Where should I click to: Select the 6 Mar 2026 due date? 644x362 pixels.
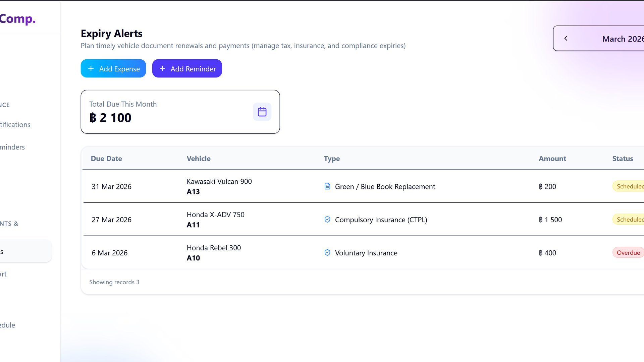coord(110,253)
